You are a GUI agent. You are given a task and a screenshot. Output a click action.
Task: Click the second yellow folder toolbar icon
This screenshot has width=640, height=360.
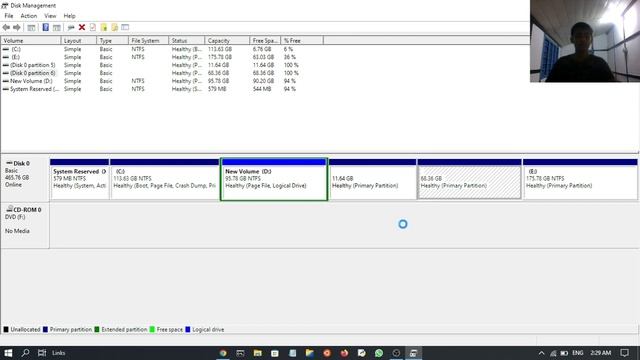[114, 27]
